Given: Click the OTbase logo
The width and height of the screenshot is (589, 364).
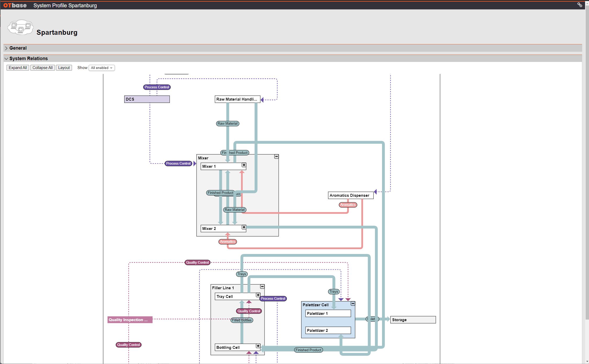Looking at the screenshot, I should 15,5.
